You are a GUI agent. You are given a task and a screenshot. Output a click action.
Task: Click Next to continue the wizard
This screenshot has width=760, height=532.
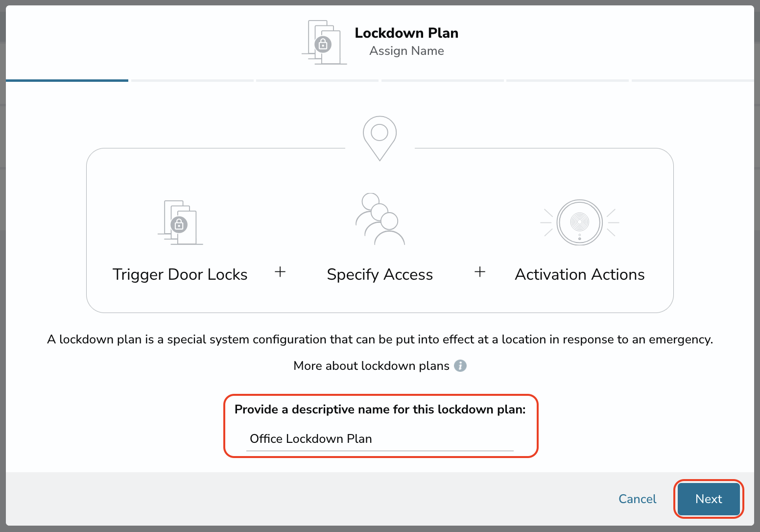tap(709, 499)
